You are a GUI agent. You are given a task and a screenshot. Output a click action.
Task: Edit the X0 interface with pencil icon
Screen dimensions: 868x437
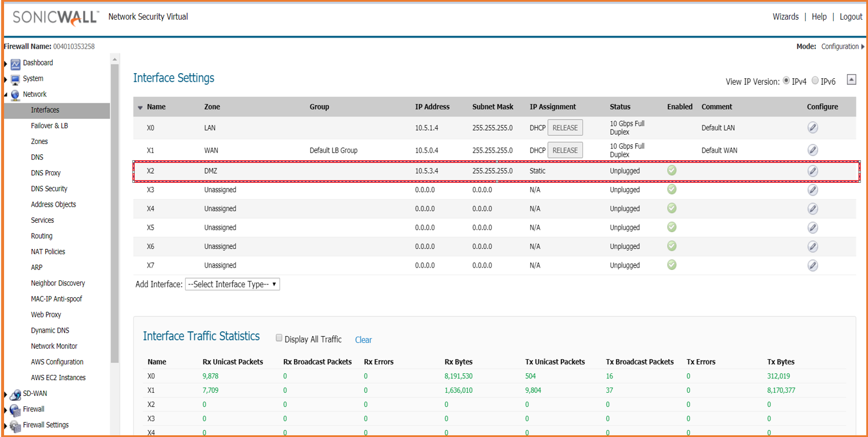(x=813, y=128)
